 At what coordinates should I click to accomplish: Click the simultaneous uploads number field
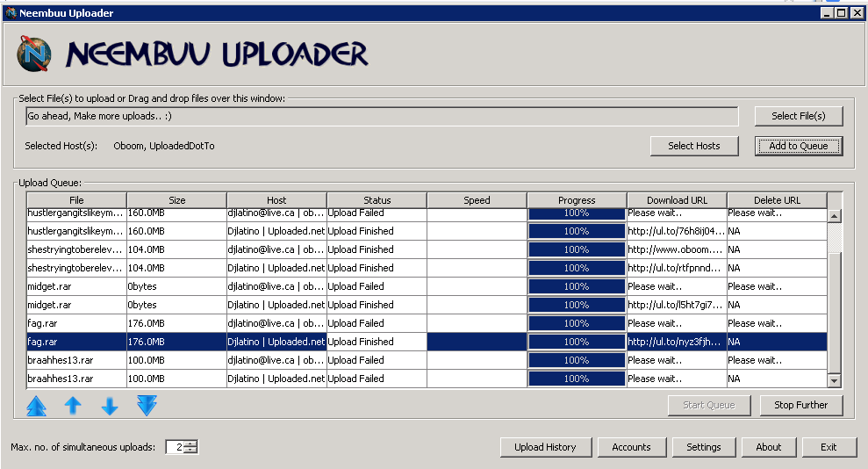click(x=175, y=447)
